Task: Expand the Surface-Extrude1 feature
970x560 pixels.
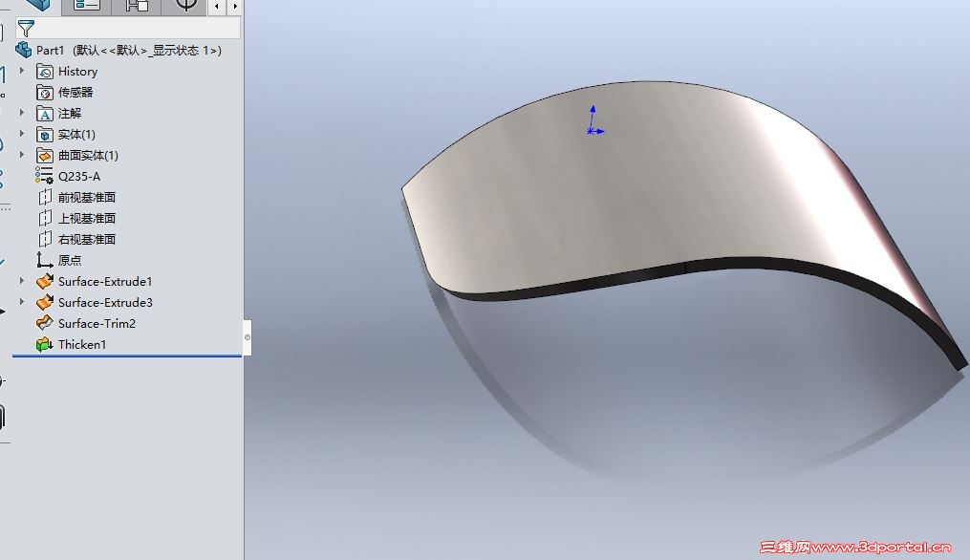Action: click(22, 282)
